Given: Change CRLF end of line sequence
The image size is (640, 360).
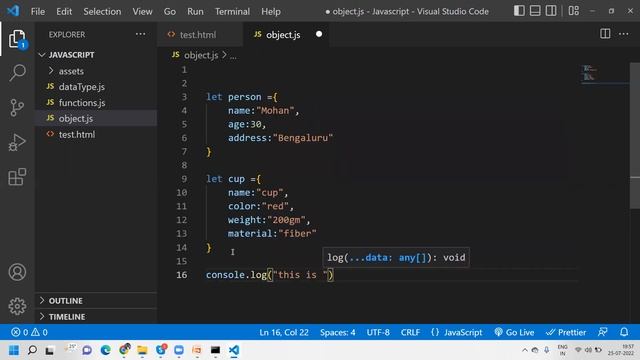Looking at the screenshot, I should tap(410, 332).
